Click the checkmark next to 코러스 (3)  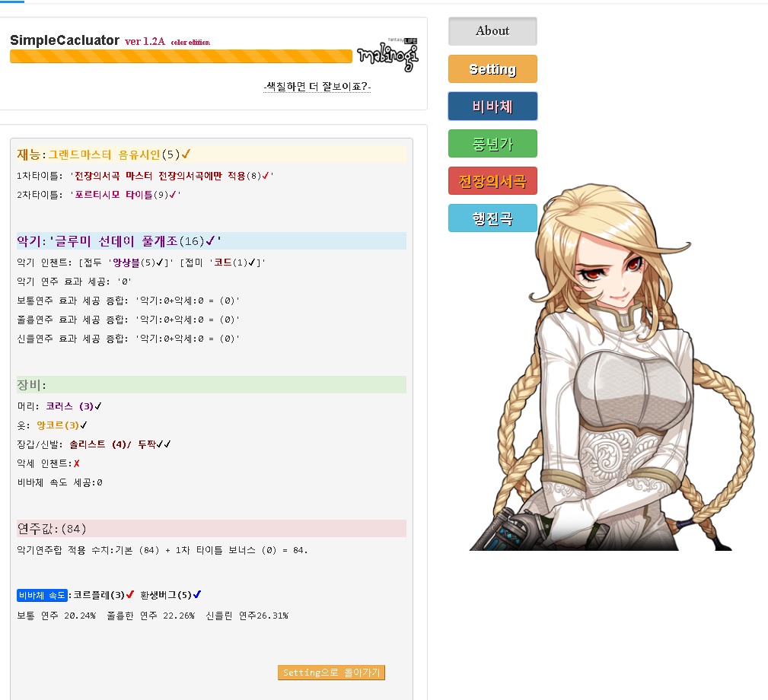click(98, 406)
